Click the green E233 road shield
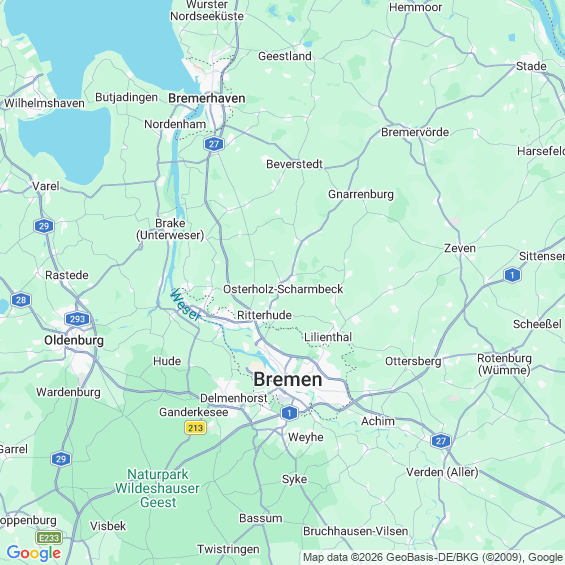 tap(49, 538)
